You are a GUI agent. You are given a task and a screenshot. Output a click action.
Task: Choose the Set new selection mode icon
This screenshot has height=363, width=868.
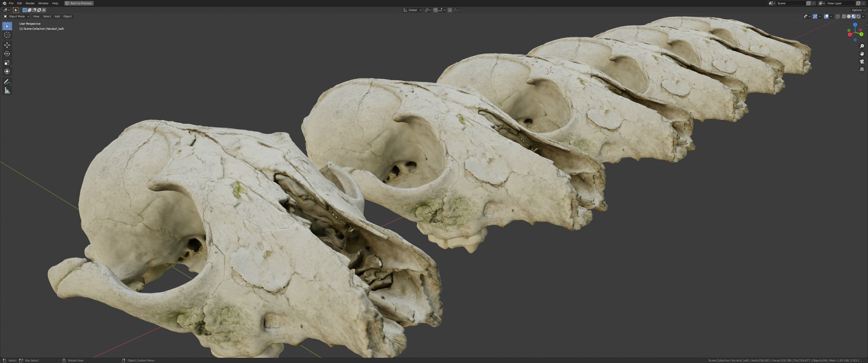pos(24,10)
